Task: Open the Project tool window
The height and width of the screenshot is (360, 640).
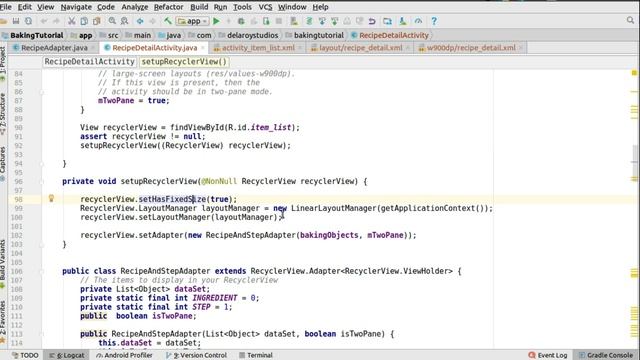Action: (3, 63)
